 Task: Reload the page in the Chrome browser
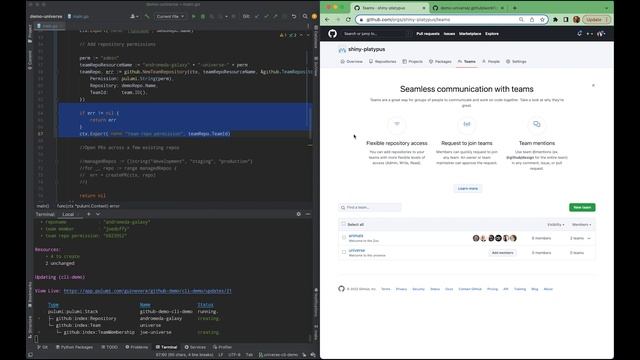(348, 19)
